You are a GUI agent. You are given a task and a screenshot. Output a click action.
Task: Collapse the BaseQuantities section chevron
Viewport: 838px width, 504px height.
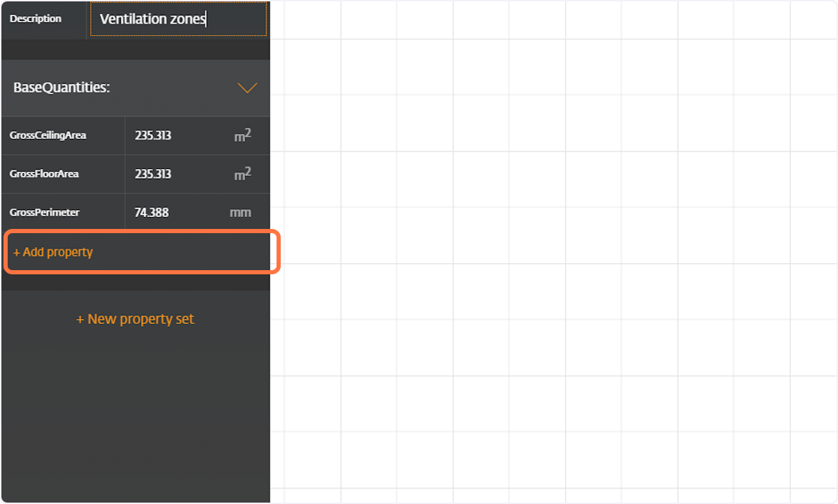pos(247,88)
